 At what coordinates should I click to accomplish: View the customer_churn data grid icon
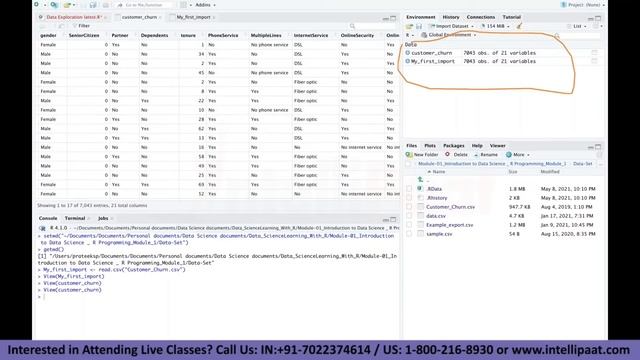click(x=594, y=53)
